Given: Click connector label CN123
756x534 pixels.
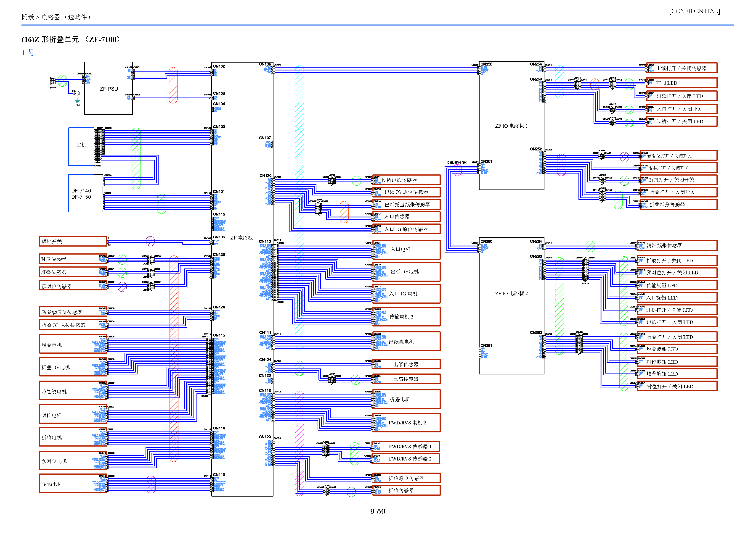Looking at the screenshot, I should pos(265,437).
